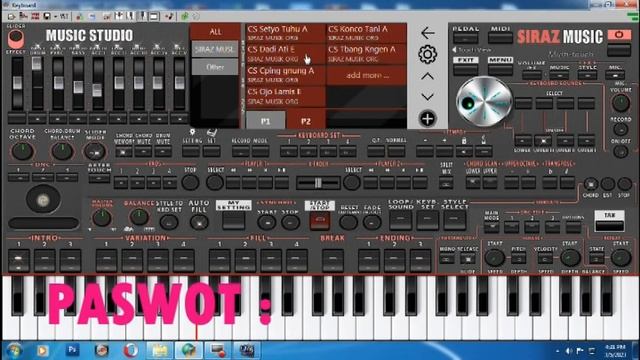This screenshot has height=360, width=640.
Task: Click the pink power button near SIRAZ MUSIC
Action: click(619, 35)
